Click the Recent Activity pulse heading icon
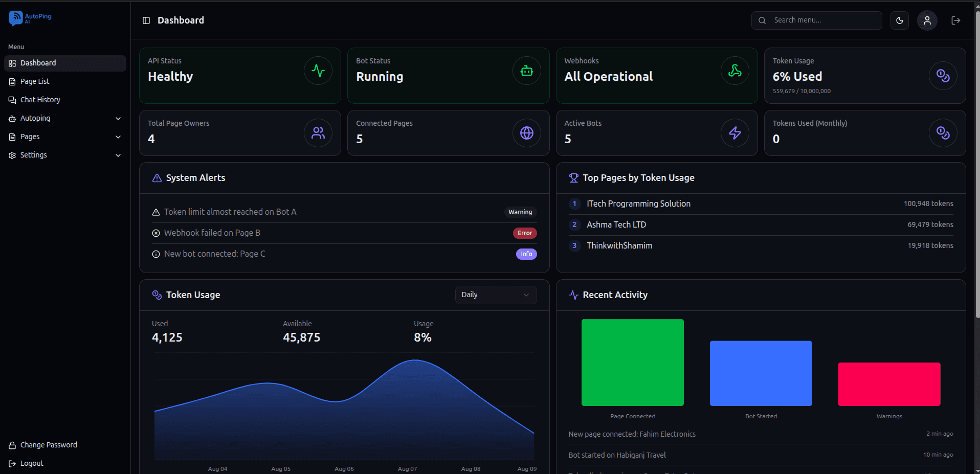Viewport: 980px width, 474px height. [x=574, y=295]
